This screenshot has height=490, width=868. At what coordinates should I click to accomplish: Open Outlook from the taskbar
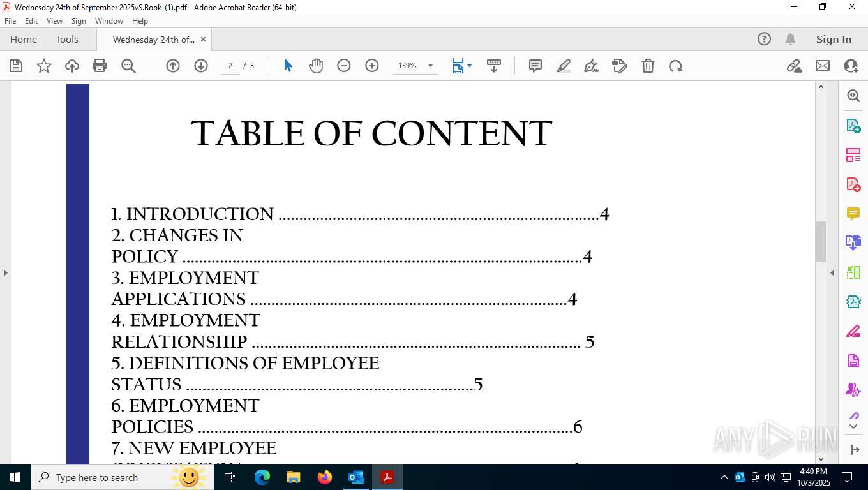click(x=355, y=477)
